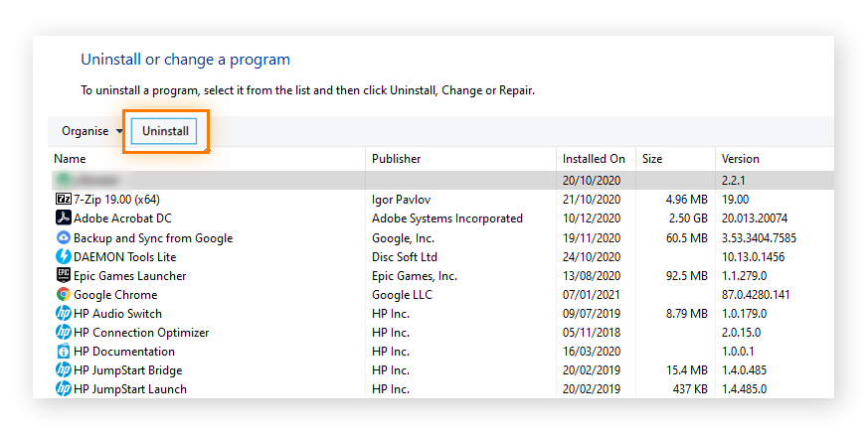Click the Backup and Sync cloud icon
The width and height of the screenshot is (868, 435).
[63, 238]
